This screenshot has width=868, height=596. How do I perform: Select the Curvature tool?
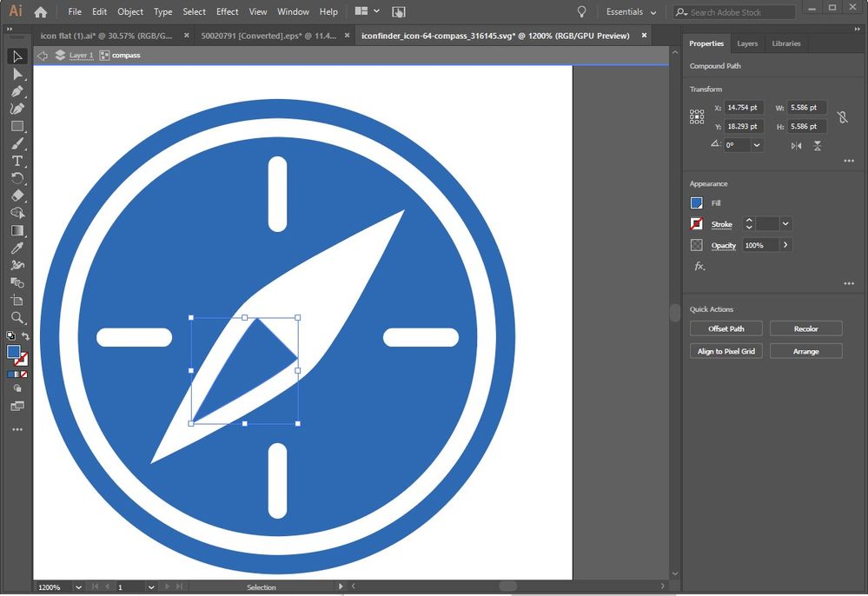coord(17,109)
